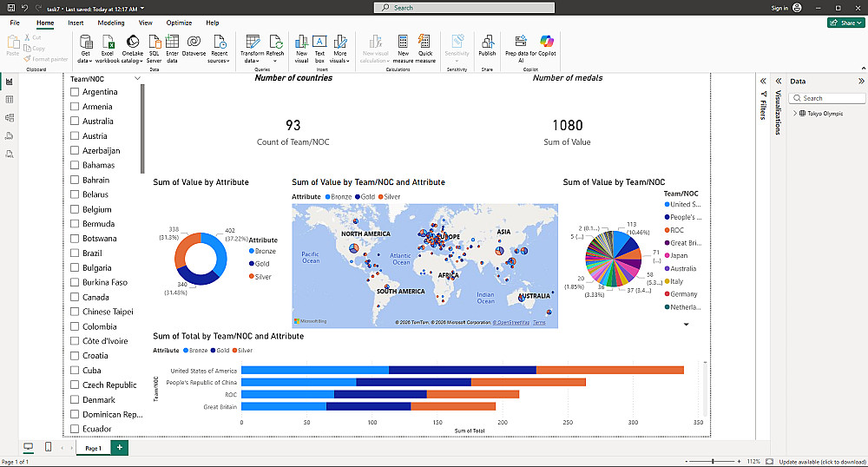Screen dimensions: 868x467
Task: Switch to Table view in sidebar
Action: (x=9, y=100)
